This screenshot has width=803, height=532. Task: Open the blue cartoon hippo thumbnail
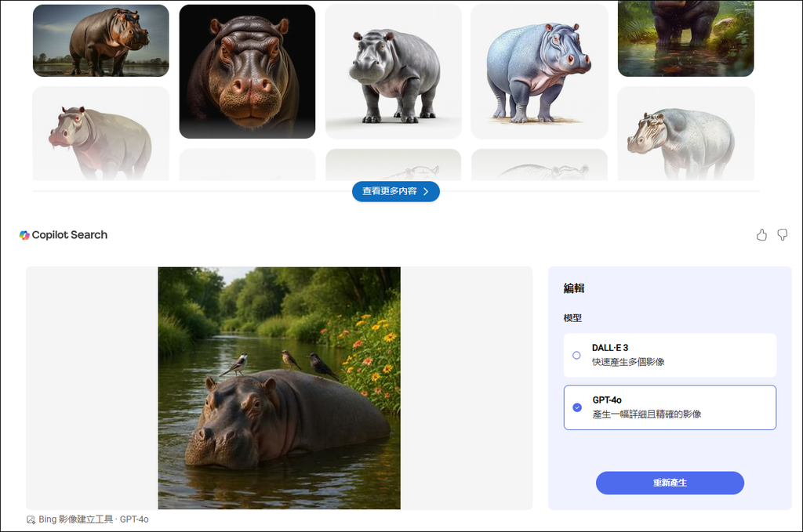(539, 71)
